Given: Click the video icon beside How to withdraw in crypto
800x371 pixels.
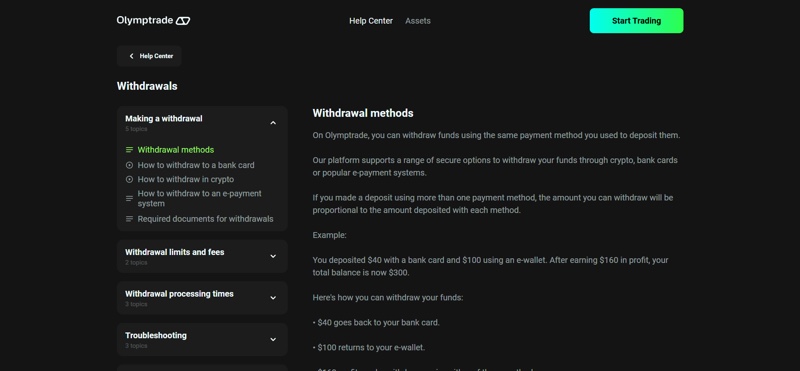Looking at the screenshot, I should (x=129, y=180).
